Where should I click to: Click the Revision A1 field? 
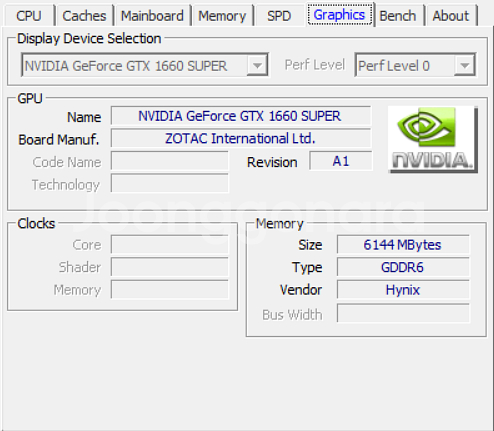click(341, 161)
